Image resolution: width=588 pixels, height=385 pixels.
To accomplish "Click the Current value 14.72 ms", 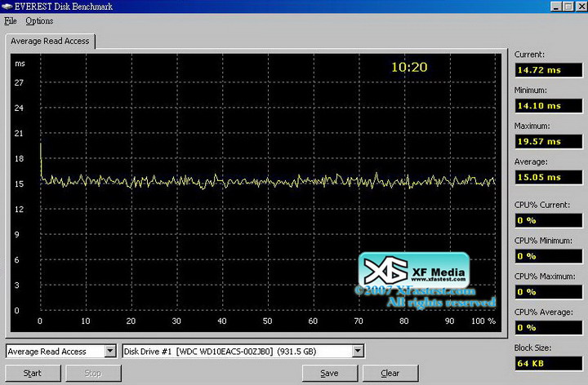I will (549, 70).
